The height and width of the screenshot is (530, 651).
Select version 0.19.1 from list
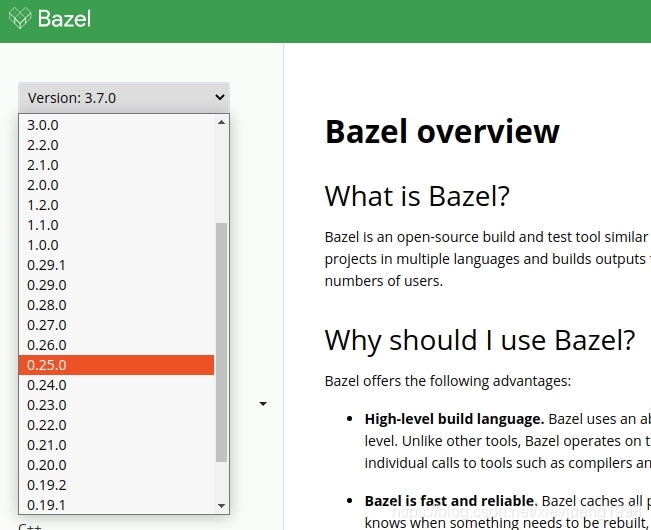[x=116, y=505]
